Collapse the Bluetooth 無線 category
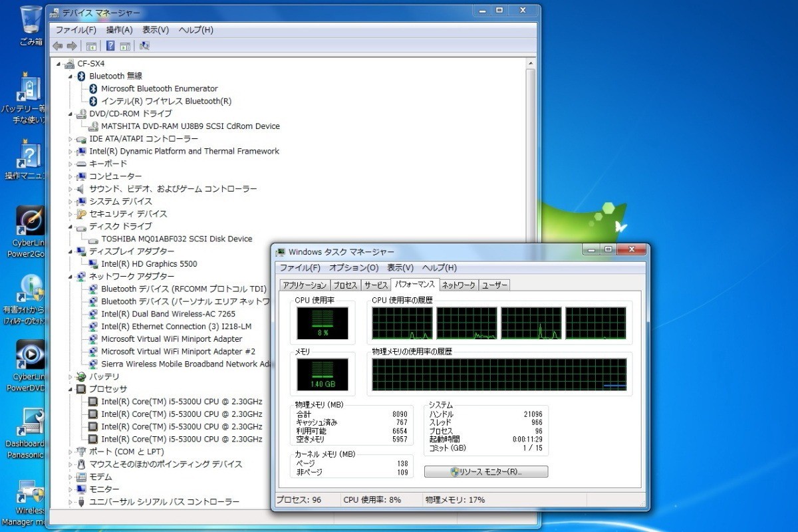 71,76
